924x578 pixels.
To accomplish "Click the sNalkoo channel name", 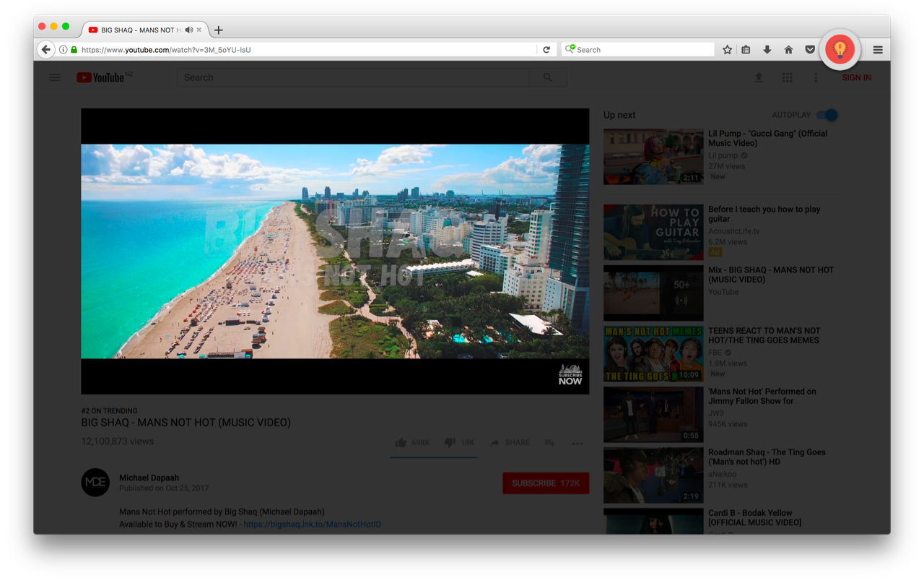I will click(x=723, y=474).
